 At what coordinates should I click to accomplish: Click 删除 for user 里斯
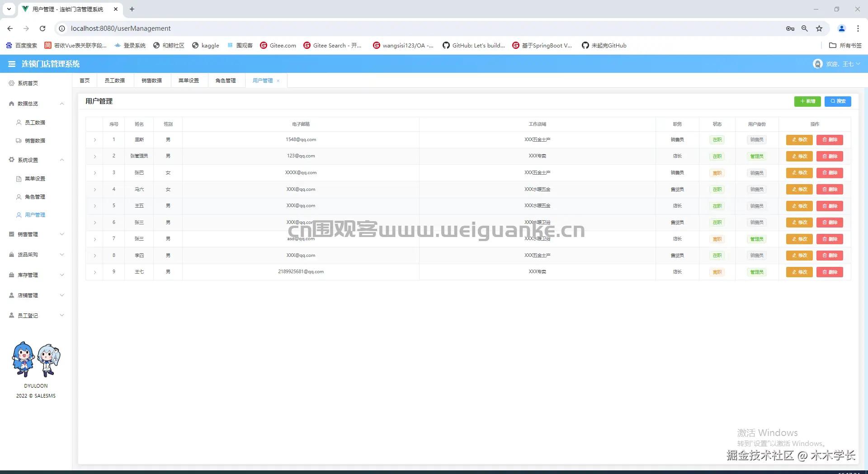830,140
